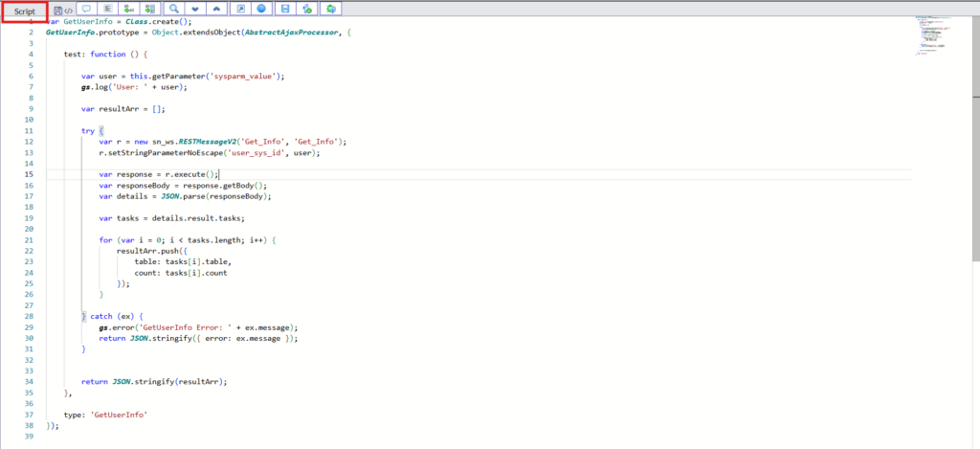The height and width of the screenshot is (449, 980).
Task: Open the Replace tool in the toolbar
Action: [129, 9]
